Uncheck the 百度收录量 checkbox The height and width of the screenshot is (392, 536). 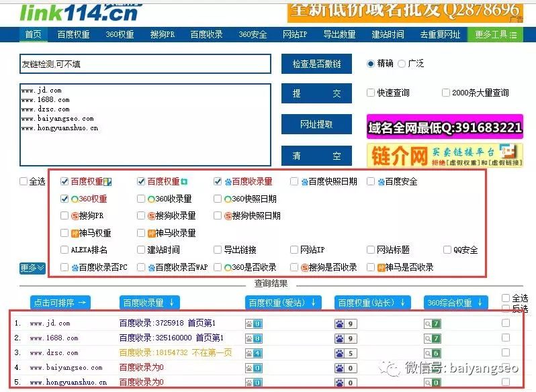click(x=218, y=181)
